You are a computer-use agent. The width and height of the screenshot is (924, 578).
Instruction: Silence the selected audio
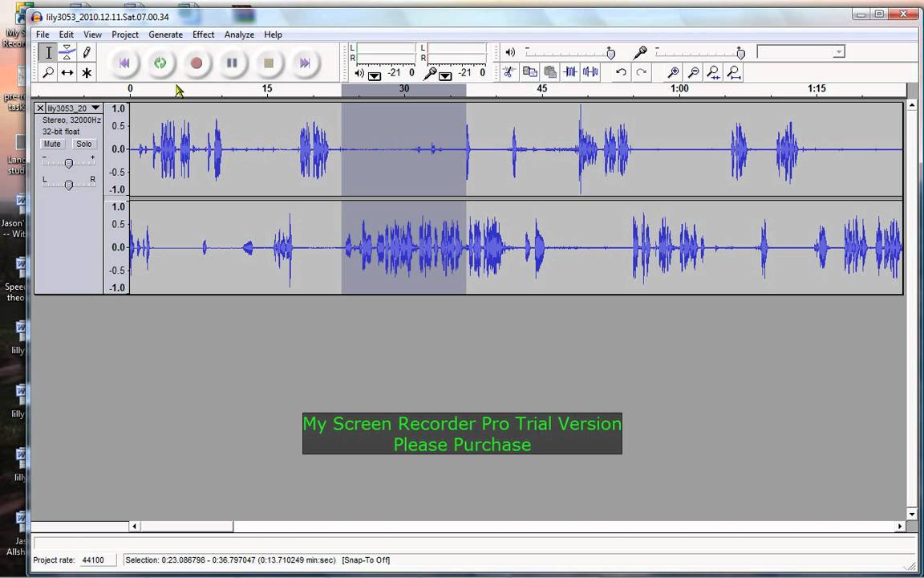(x=590, y=72)
